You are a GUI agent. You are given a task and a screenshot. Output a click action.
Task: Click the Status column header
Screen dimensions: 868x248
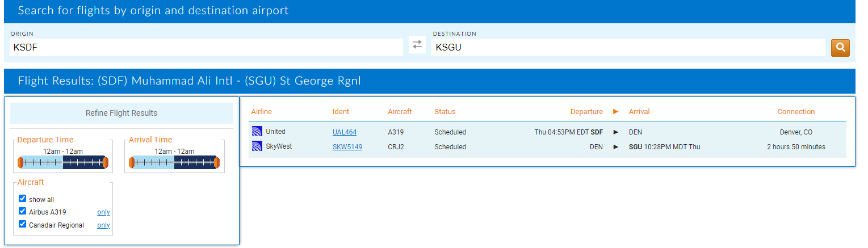pyautogui.click(x=445, y=112)
